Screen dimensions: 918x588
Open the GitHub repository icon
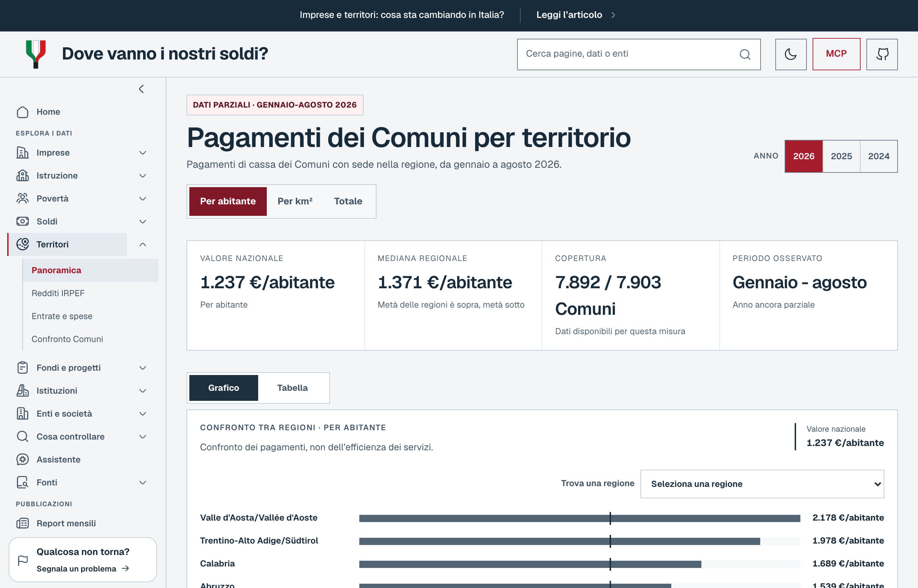[882, 54]
